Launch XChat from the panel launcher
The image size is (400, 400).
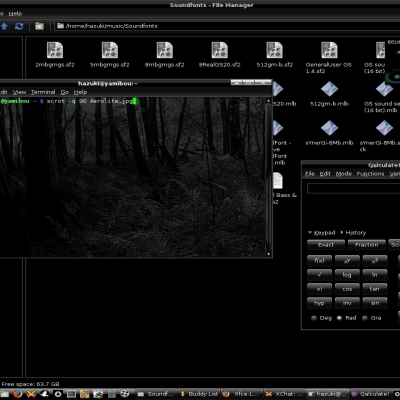coord(31,394)
